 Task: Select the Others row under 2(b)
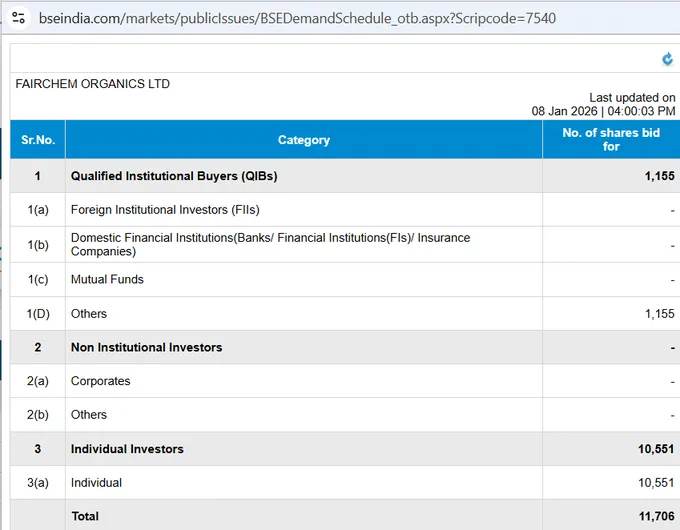(x=345, y=415)
